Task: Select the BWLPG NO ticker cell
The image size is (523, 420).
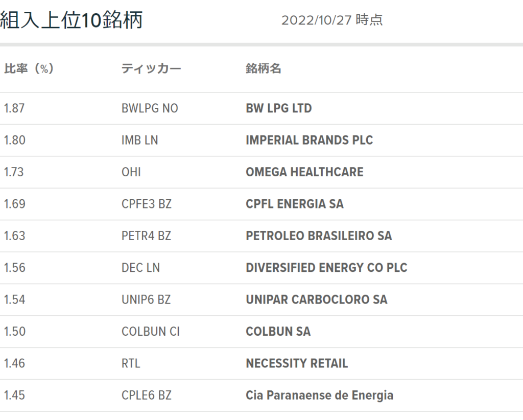Action: [150, 108]
